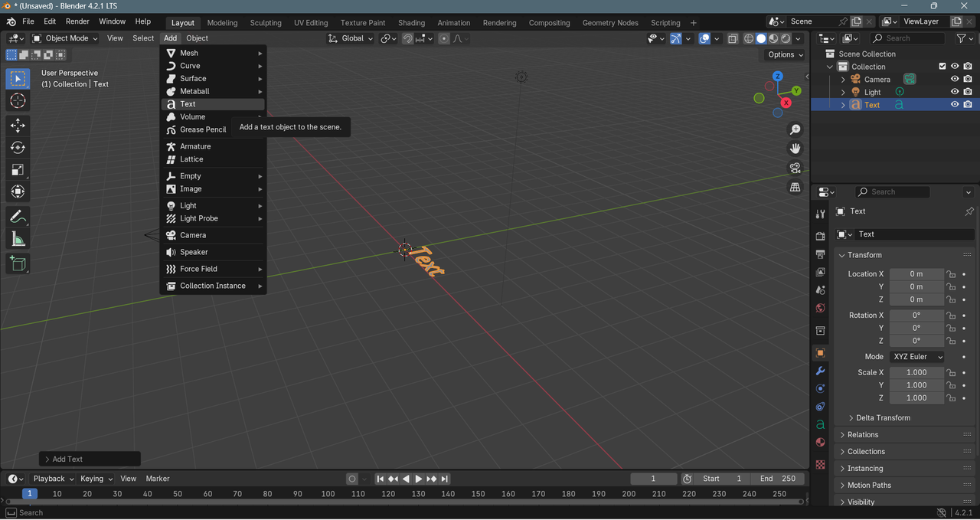
Task: Expand the Motion Paths panel
Action: pos(869,486)
